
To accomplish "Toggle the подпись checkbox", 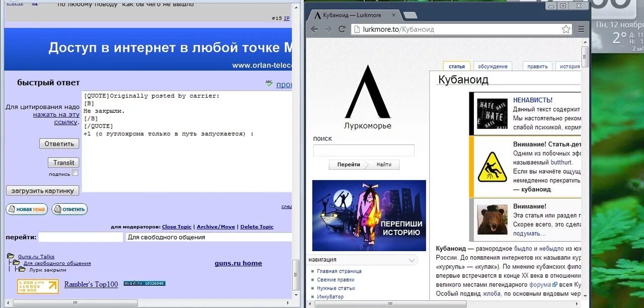I will pos(75,173).
